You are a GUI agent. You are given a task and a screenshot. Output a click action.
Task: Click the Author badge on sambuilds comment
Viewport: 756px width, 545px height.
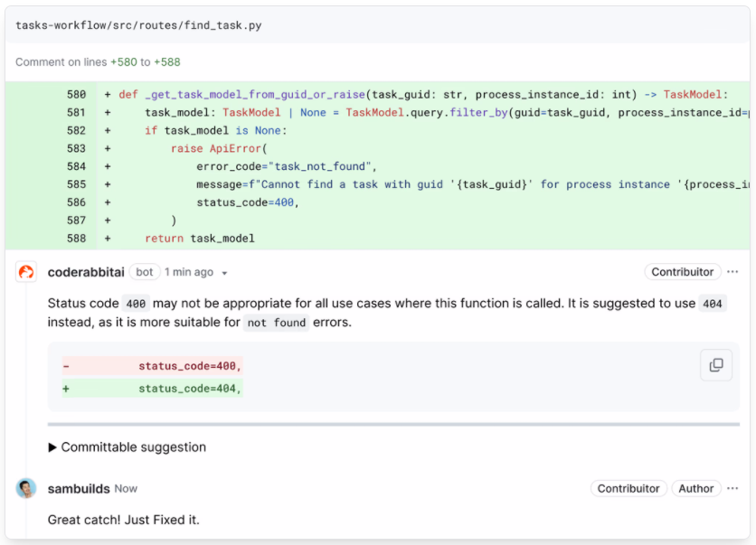tap(695, 489)
